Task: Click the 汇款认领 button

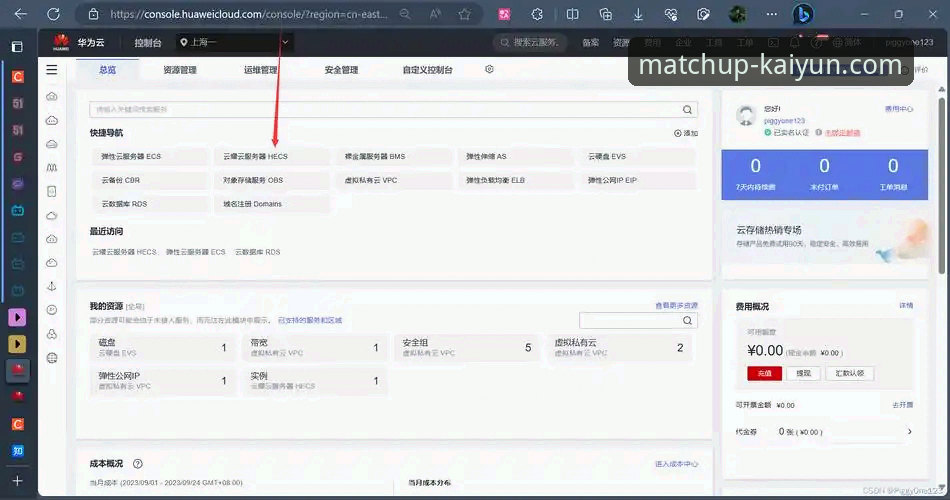Action: point(849,373)
